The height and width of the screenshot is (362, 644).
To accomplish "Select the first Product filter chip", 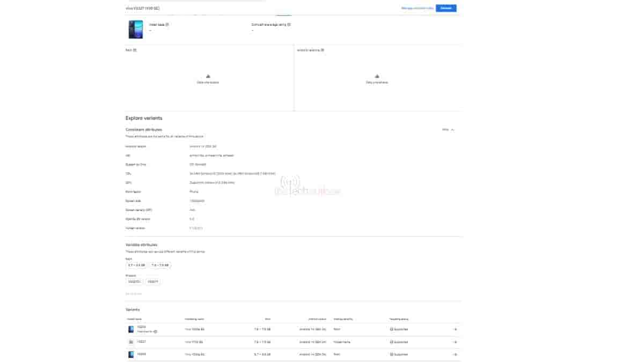I will point(134,282).
